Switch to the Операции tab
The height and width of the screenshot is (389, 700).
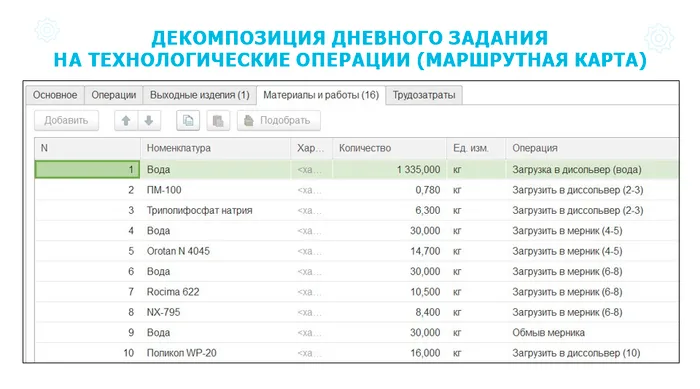113,95
